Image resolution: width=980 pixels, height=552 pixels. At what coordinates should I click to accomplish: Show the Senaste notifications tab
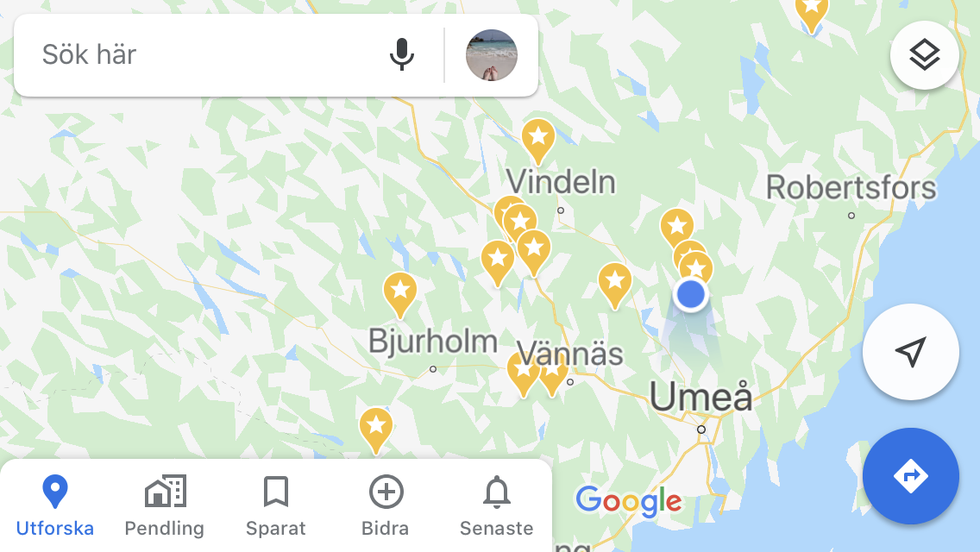496,505
